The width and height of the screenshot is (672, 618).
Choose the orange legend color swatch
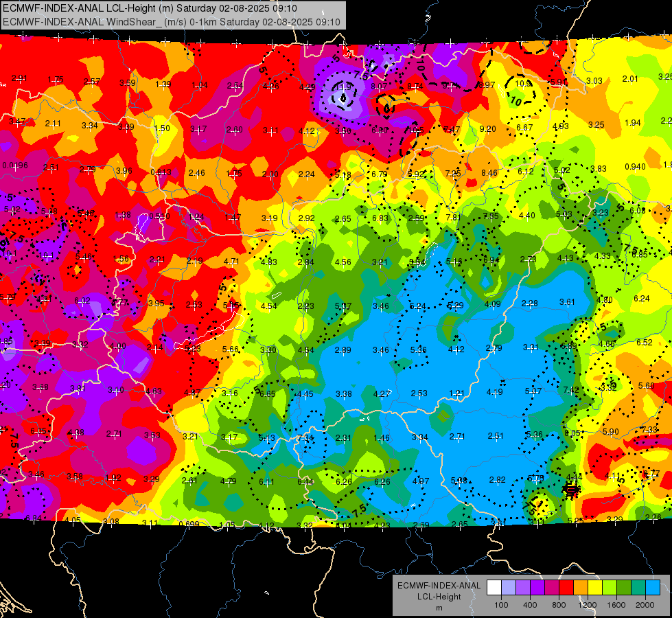coord(580,588)
